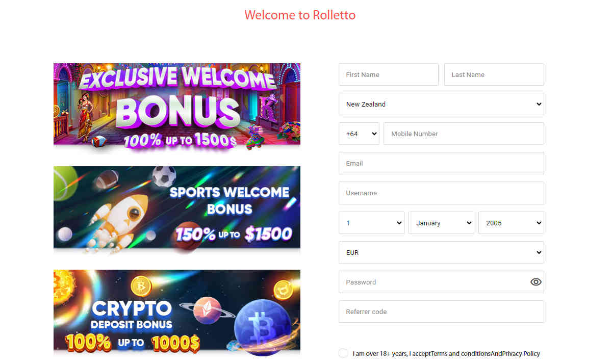Expand the +64 phone code dropdown
Viewport: 612px width, 364px height.
[x=359, y=134]
